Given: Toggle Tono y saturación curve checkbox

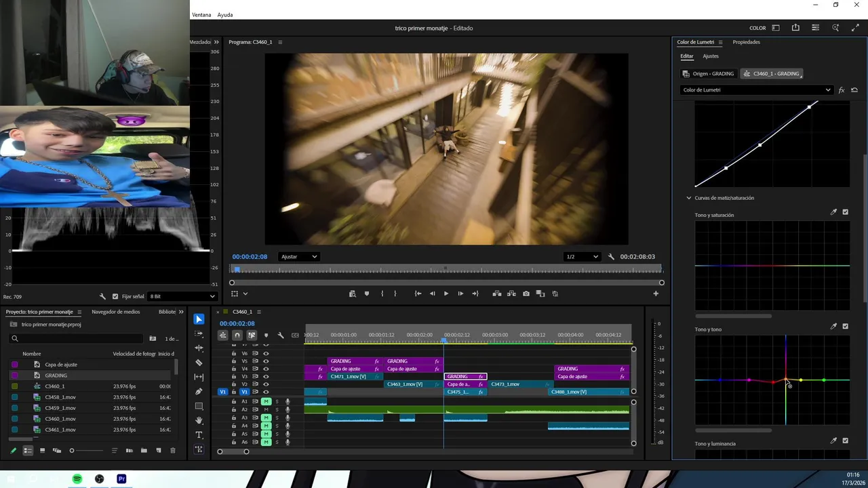Looking at the screenshot, I should (845, 212).
